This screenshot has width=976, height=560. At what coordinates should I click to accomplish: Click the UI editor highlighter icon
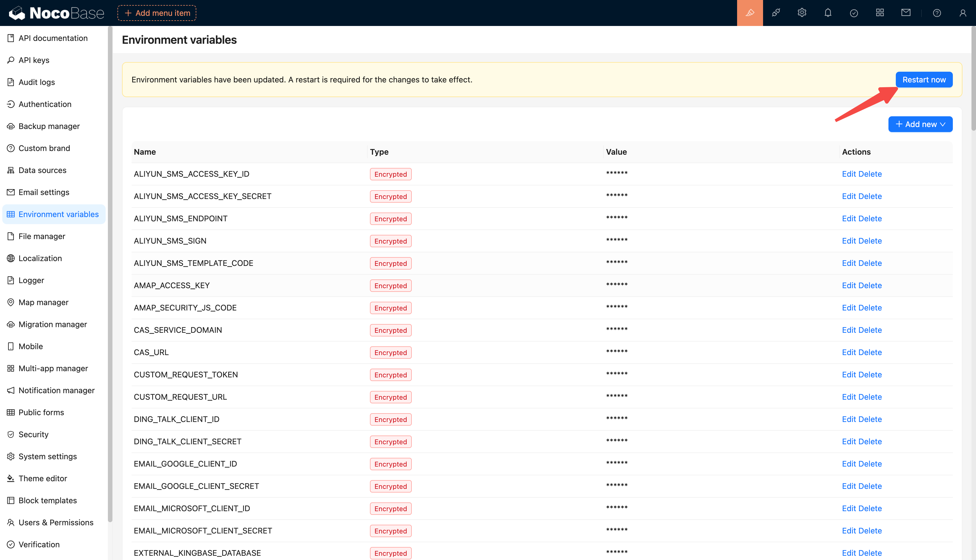[x=750, y=13]
